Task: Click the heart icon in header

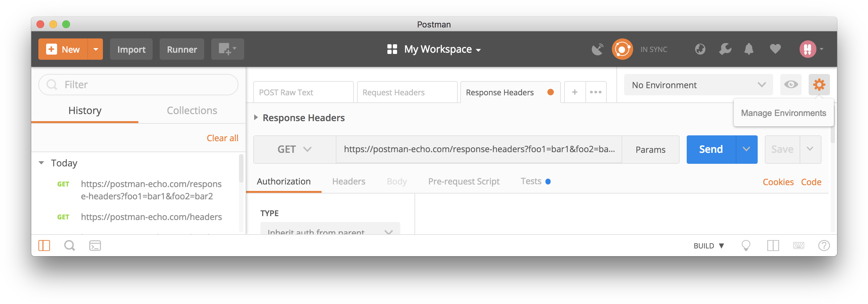Action: click(775, 49)
